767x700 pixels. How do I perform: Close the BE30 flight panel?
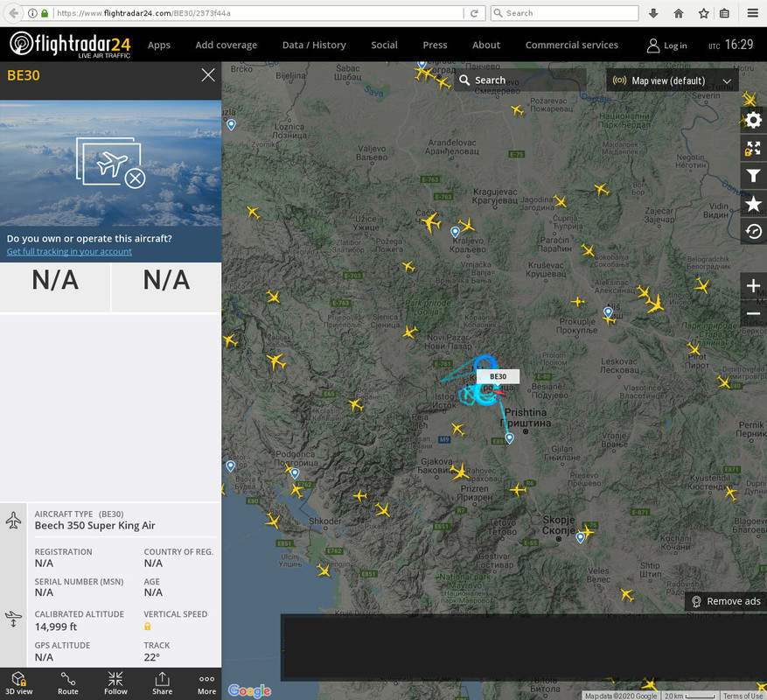[208, 75]
